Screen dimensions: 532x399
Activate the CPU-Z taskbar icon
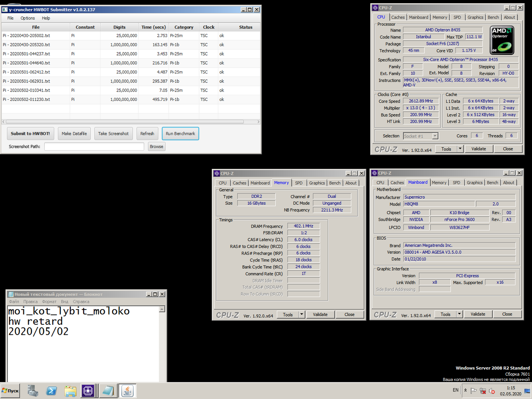pos(88,391)
